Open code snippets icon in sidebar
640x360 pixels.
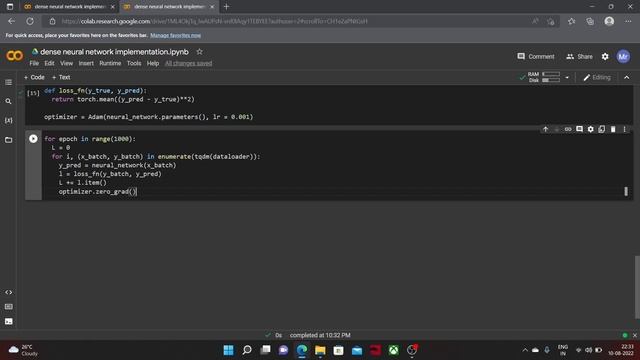coord(9,292)
